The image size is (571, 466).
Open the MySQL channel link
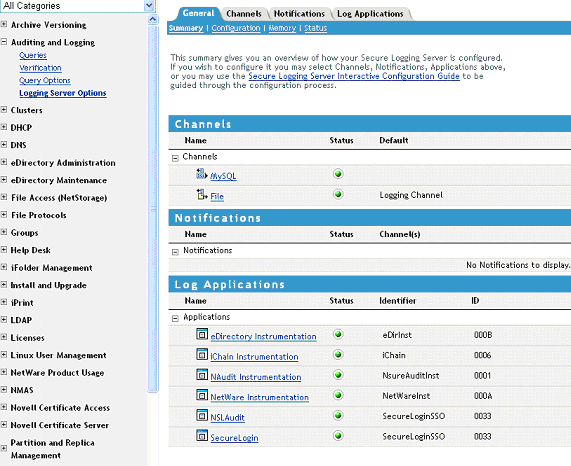[223, 176]
